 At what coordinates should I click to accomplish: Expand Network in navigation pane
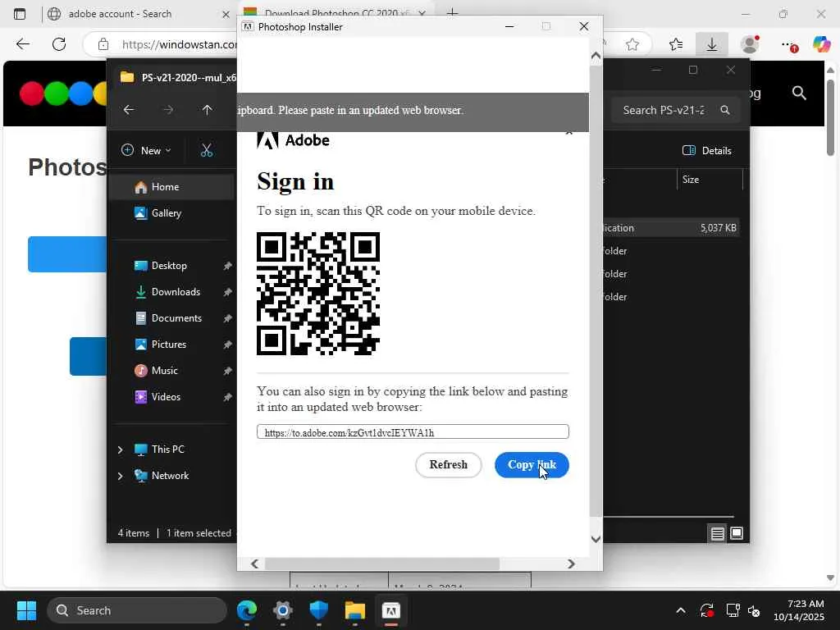tap(120, 476)
